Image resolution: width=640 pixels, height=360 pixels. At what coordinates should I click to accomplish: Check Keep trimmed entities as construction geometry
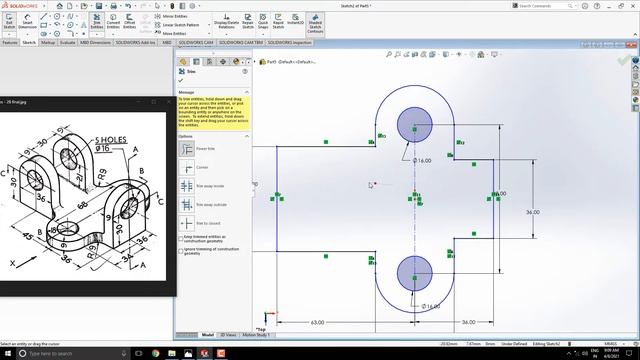click(x=180, y=239)
